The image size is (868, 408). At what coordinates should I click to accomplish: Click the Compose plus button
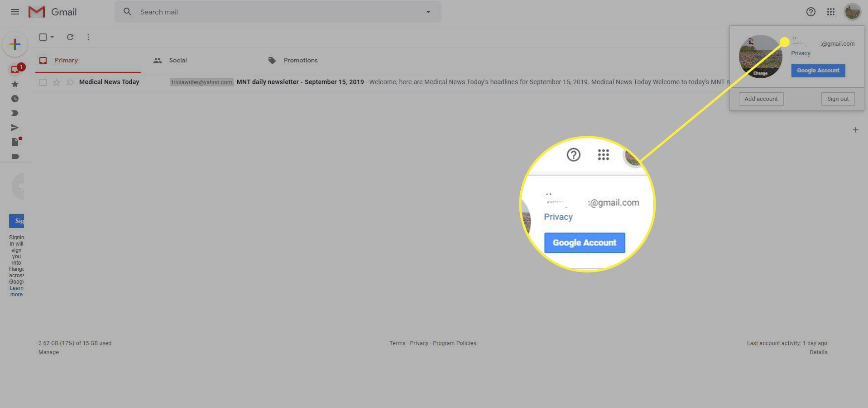click(x=15, y=44)
